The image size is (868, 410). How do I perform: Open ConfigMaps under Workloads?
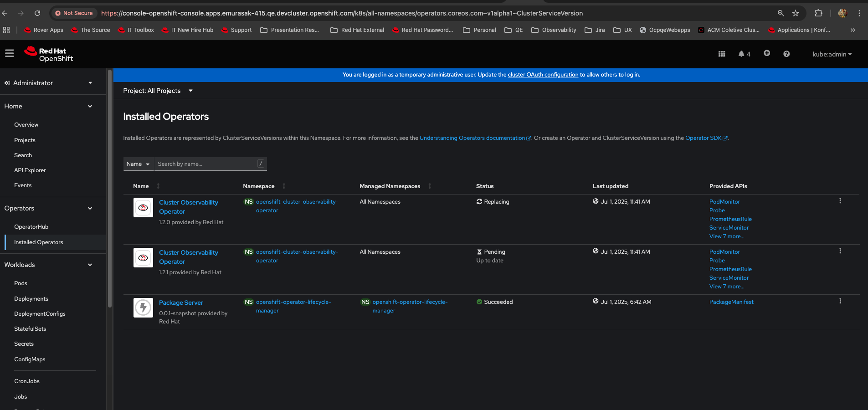click(30, 359)
